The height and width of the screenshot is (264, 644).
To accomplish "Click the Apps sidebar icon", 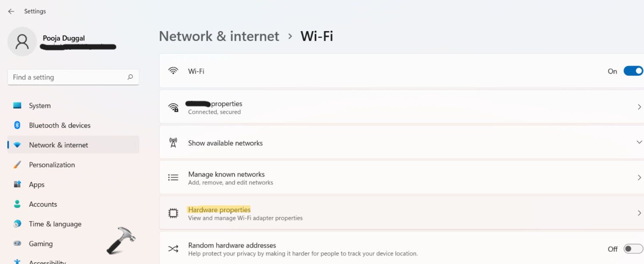I will point(17,184).
